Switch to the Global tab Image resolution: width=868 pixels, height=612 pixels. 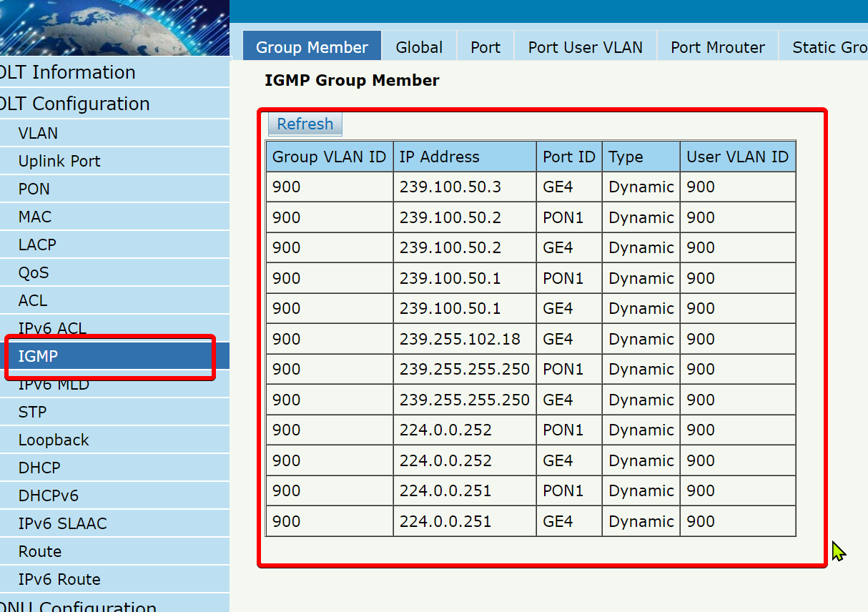coord(419,47)
